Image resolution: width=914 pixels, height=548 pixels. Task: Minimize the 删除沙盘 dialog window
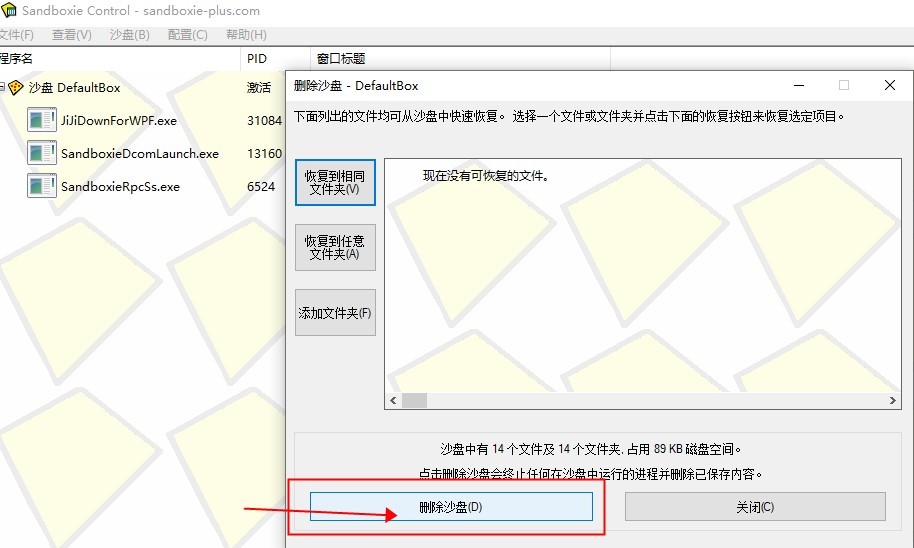click(798, 86)
